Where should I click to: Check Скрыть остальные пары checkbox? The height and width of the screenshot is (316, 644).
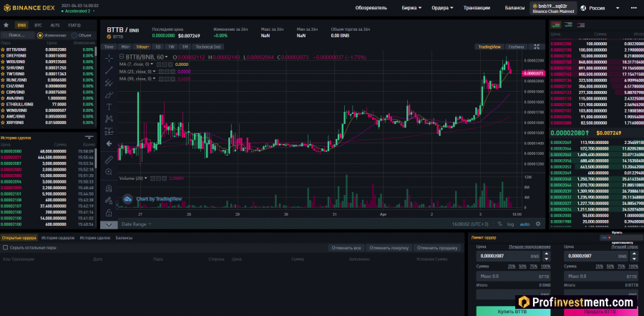(x=5, y=248)
